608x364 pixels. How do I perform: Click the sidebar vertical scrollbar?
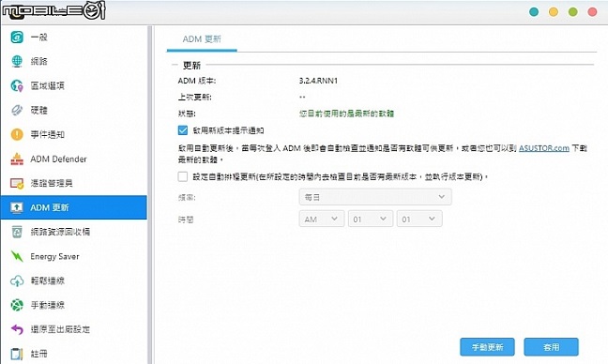point(150,194)
